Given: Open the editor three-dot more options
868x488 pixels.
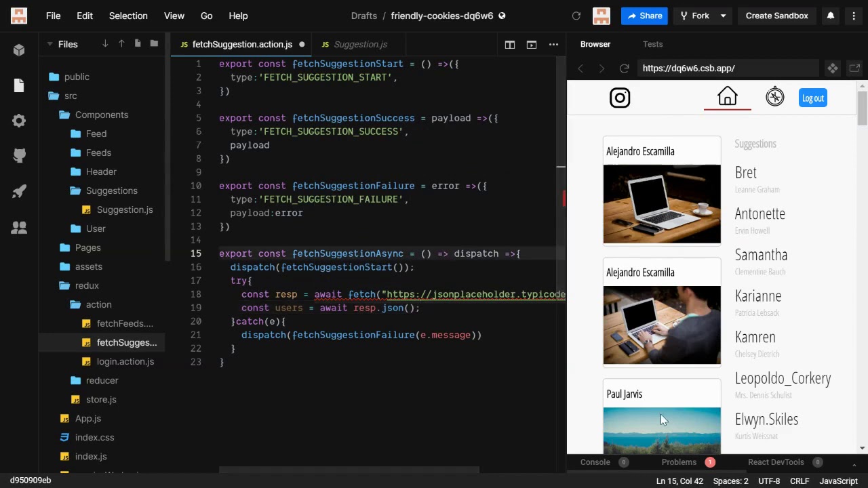Looking at the screenshot, I should [x=553, y=45].
